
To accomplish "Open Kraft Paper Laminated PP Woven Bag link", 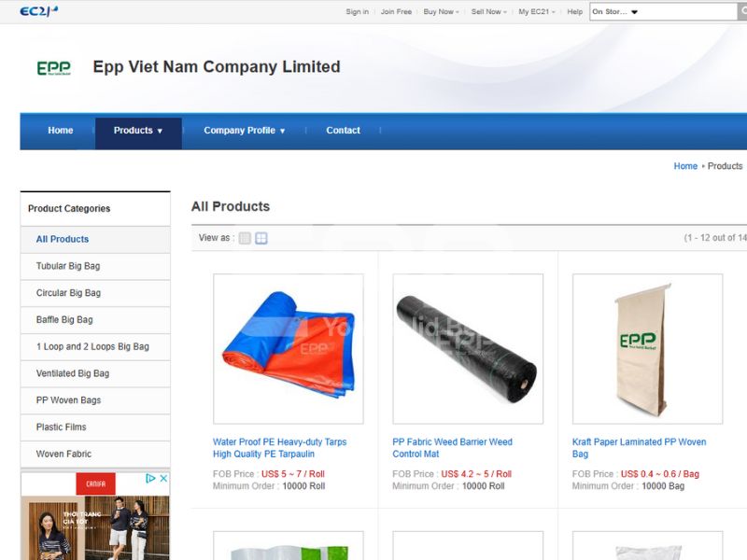I will click(x=639, y=448).
